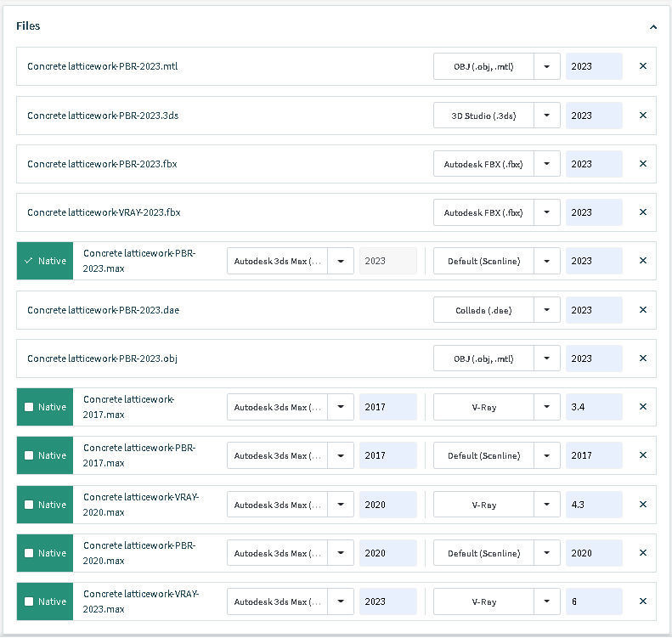This screenshot has width=672, height=638.
Task: Open the Collada (.dae) format dropdown
Action: pyautogui.click(x=547, y=310)
